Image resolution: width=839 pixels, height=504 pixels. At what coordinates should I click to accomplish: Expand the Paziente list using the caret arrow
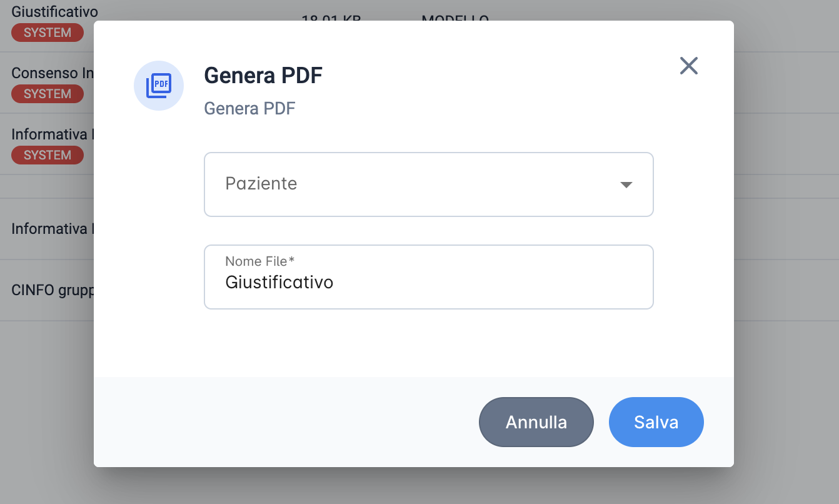point(626,184)
